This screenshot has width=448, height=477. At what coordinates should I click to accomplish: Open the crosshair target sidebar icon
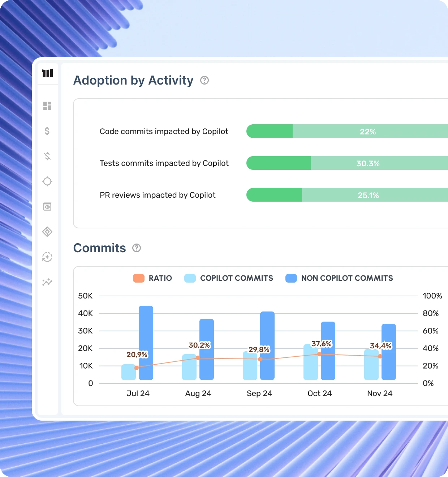point(47,181)
